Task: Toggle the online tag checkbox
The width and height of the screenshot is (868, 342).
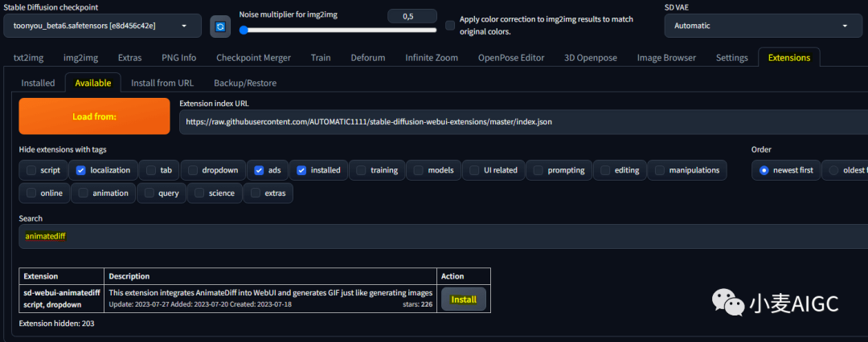Action: (x=31, y=193)
